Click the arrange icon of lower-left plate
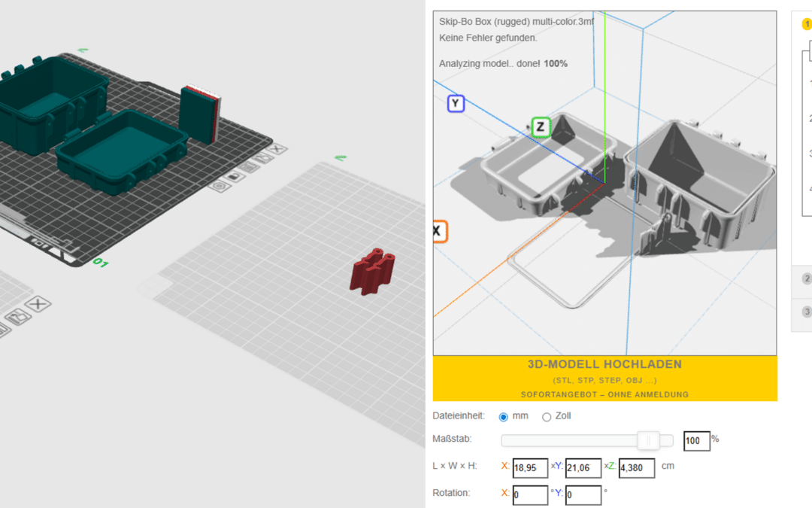Screen dimensions: 812x508 18,316
